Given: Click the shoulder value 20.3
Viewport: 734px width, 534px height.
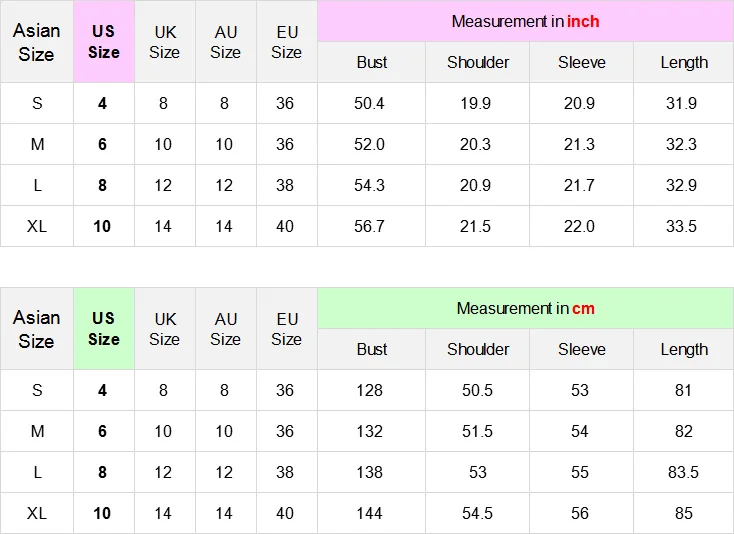Looking at the screenshot, I should point(475,144).
